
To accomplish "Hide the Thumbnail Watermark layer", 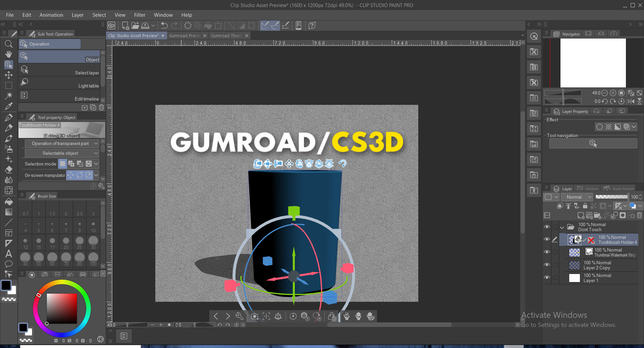I will [x=547, y=252].
